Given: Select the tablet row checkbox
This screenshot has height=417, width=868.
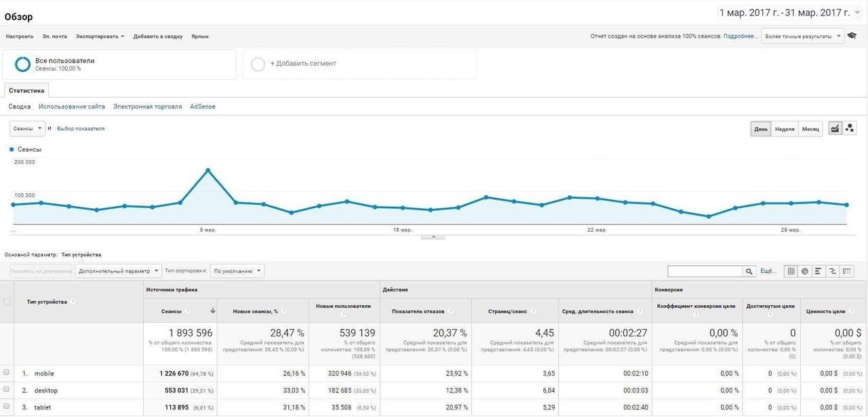Looking at the screenshot, I should tap(7, 407).
